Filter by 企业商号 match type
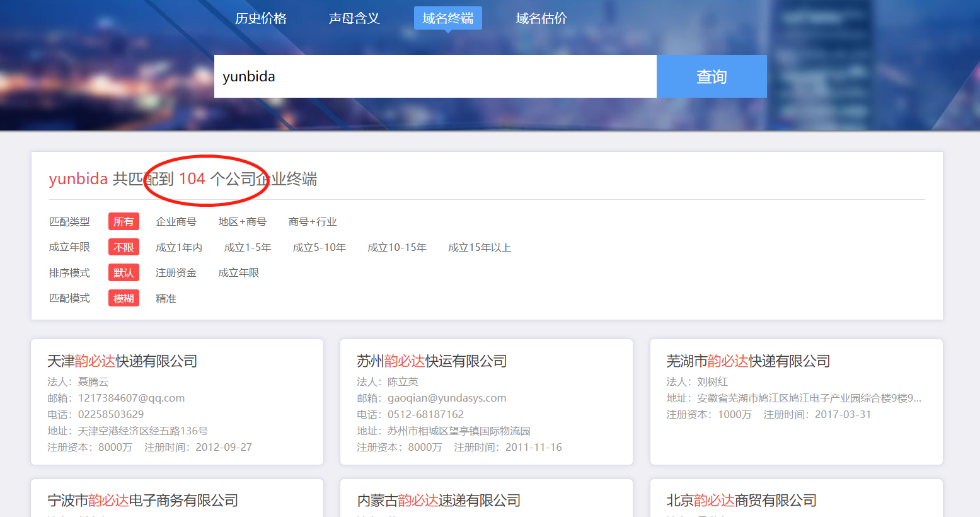The width and height of the screenshot is (980, 517). (176, 222)
